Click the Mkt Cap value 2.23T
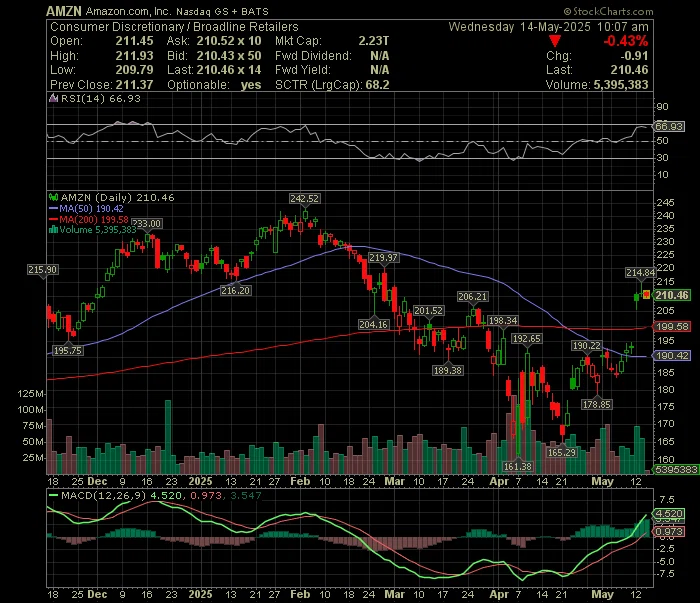This screenshot has width=700, height=603. point(374,41)
